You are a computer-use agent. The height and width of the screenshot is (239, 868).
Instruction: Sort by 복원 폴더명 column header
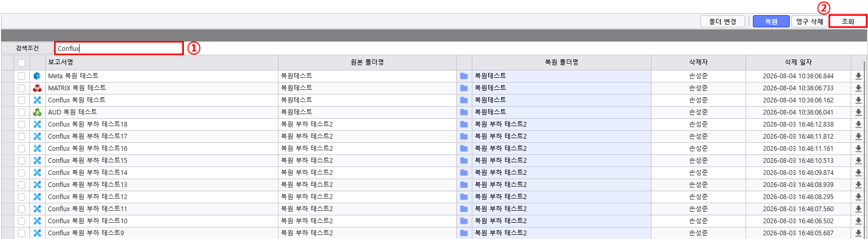[562, 63]
